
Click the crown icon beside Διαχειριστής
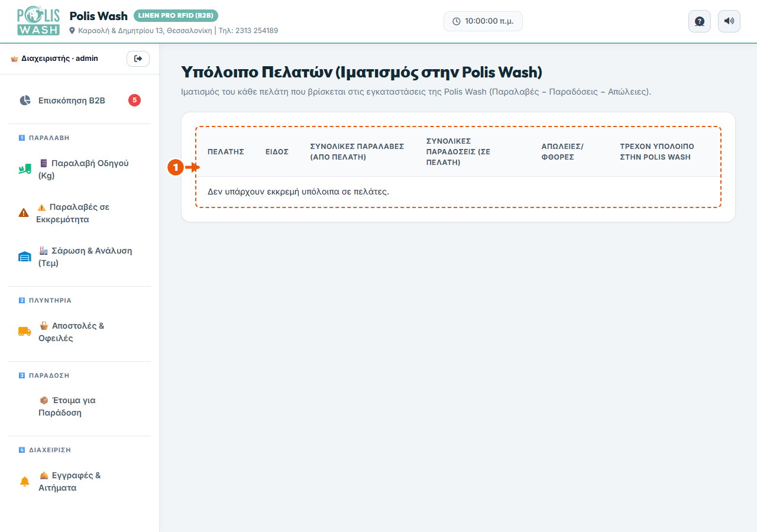pyautogui.click(x=14, y=59)
